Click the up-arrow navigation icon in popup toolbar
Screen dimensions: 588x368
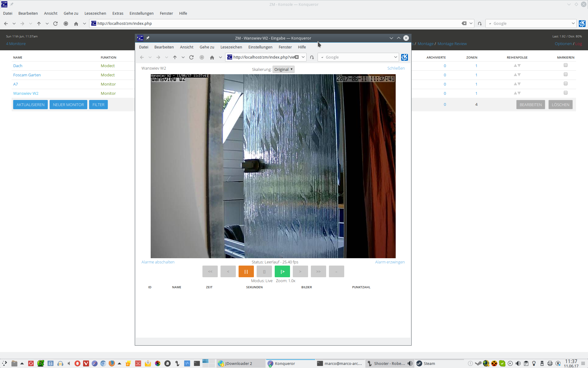(x=175, y=57)
